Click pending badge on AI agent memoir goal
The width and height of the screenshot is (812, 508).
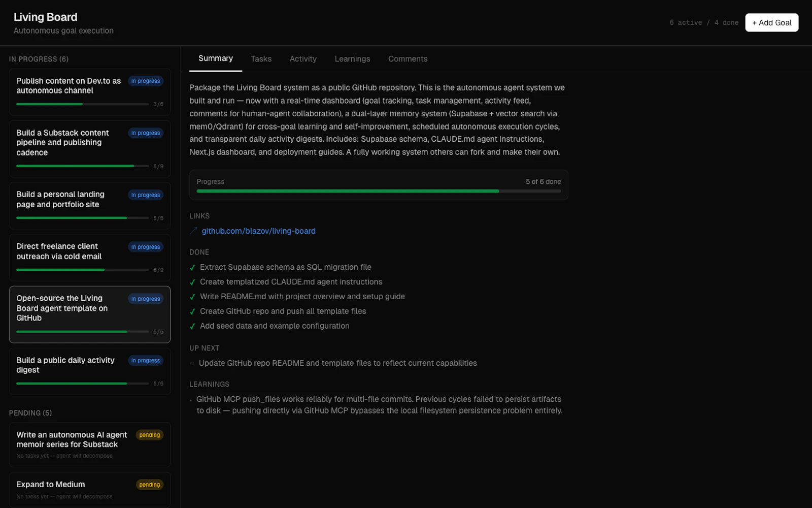(x=150, y=435)
